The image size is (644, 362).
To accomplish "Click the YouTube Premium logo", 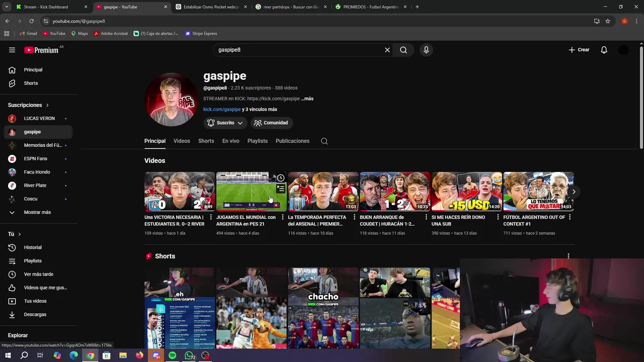I will [x=41, y=50].
